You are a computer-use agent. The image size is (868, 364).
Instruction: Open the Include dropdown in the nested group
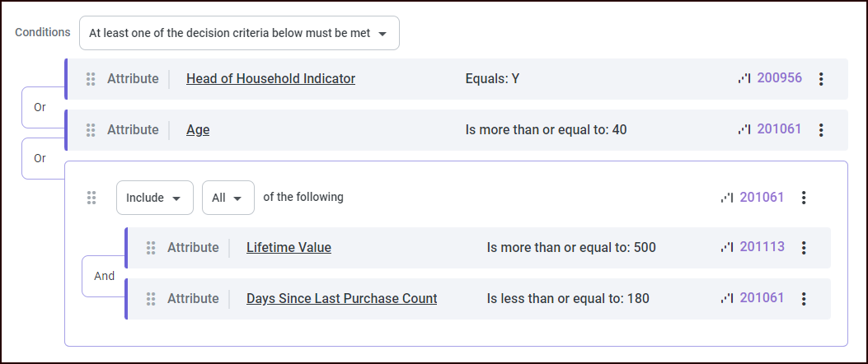(154, 198)
